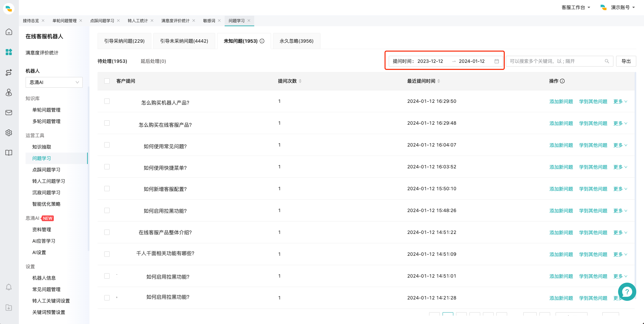Expand 更多 for 怎么购买在线客服产品?
This screenshot has height=324, width=644.
[x=620, y=123]
